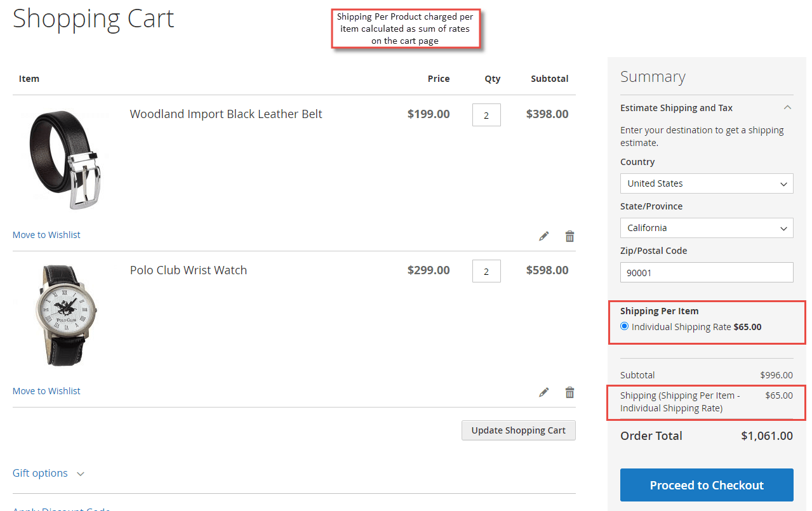Image resolution: width=812 pixels, height=511 pixels.
Task: Click the Order Total amount $1,061.00
Action: pyautogui.click(x=767, y=436)
